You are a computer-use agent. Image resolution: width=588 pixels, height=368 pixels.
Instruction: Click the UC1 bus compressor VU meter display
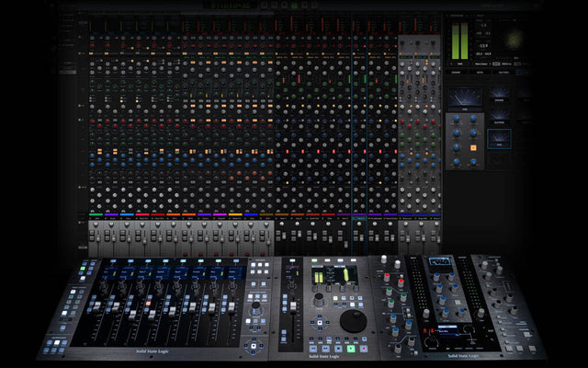point(440,262)
